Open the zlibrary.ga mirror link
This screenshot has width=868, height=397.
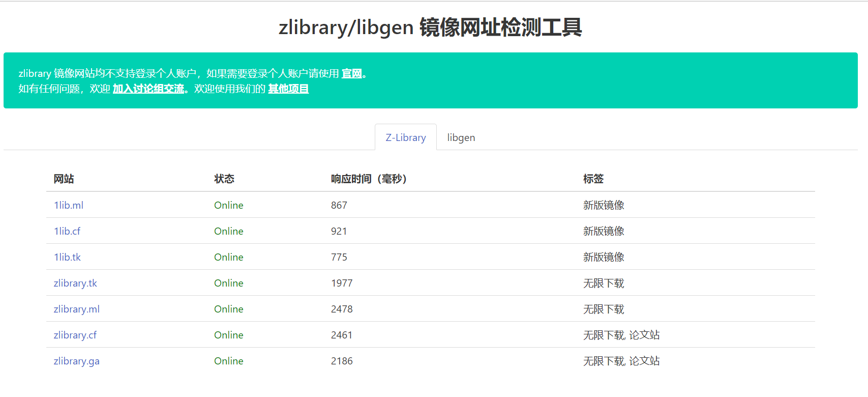click(x=77, y=361)
